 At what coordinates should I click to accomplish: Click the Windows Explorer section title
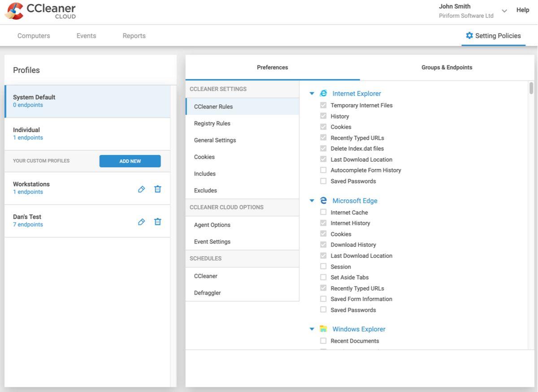pyautogui.click(x=359, y=329)
